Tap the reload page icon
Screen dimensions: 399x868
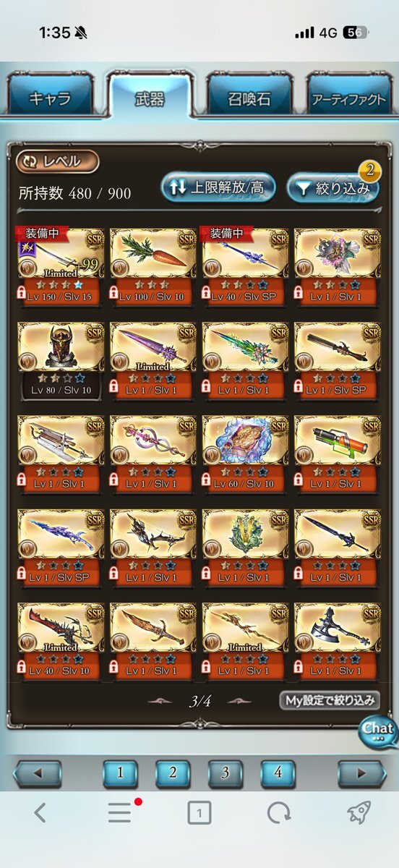[x=278, y=813]
